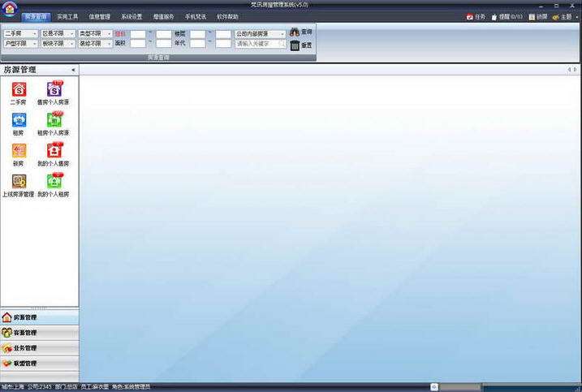The width and height of the screenshot is (582, 392).
Task: Click 部门:总店 in the status bar
Action: 66,387
